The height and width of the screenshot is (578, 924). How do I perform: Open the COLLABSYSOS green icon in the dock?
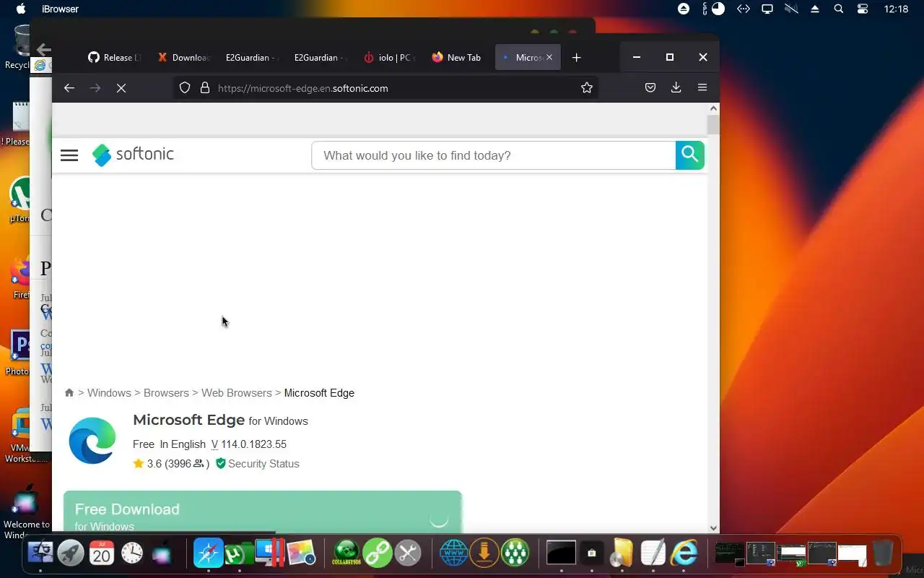tap(346, 553)
